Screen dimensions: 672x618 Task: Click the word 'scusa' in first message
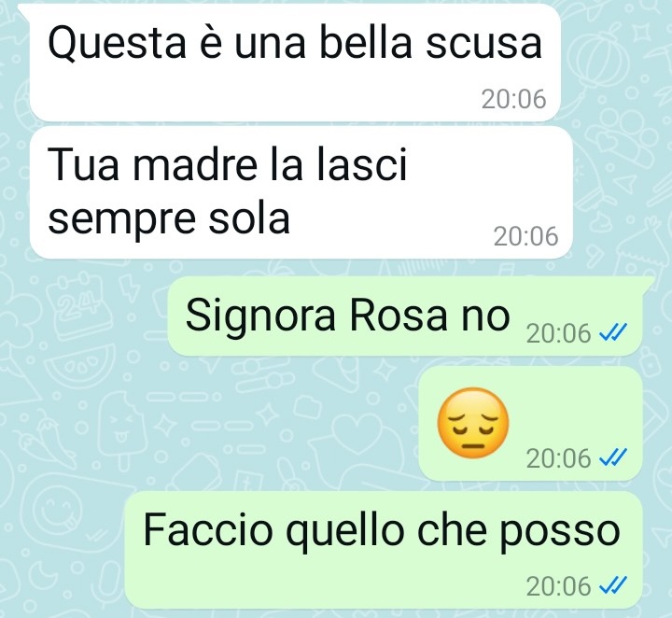pyautogui.click(x=483, y=43)
